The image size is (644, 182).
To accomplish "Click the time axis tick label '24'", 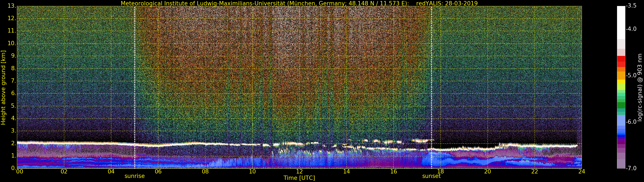I will pyautogui.click(x=582, y=171).
